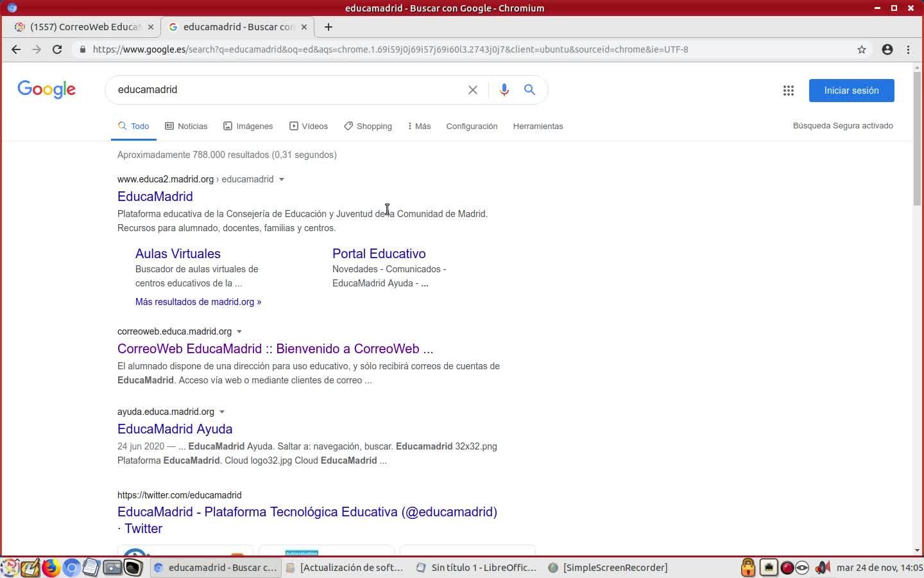Screen dimensions: 924x578
Task: Open the Chromium profile icon
Action: click(x=887, y=49)
